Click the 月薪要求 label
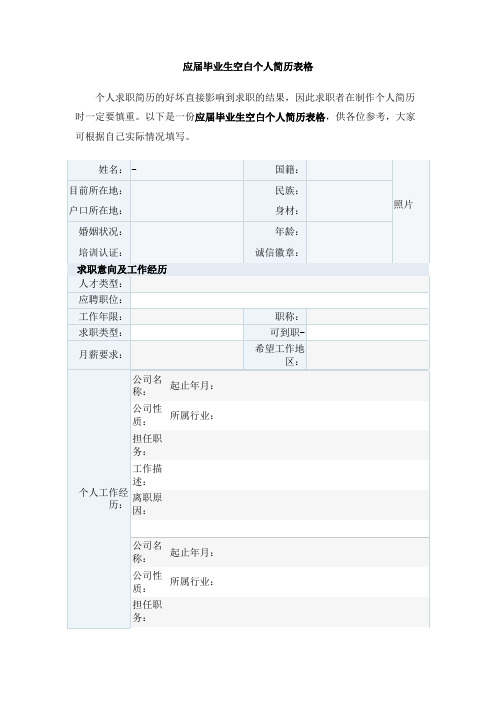The image size is (496, 702). (x=101, y=355)
